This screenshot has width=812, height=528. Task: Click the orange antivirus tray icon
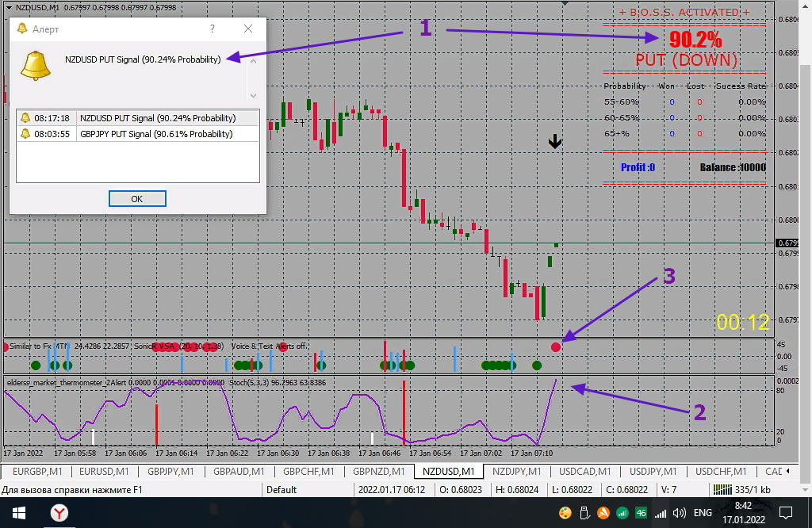(603, 513)
